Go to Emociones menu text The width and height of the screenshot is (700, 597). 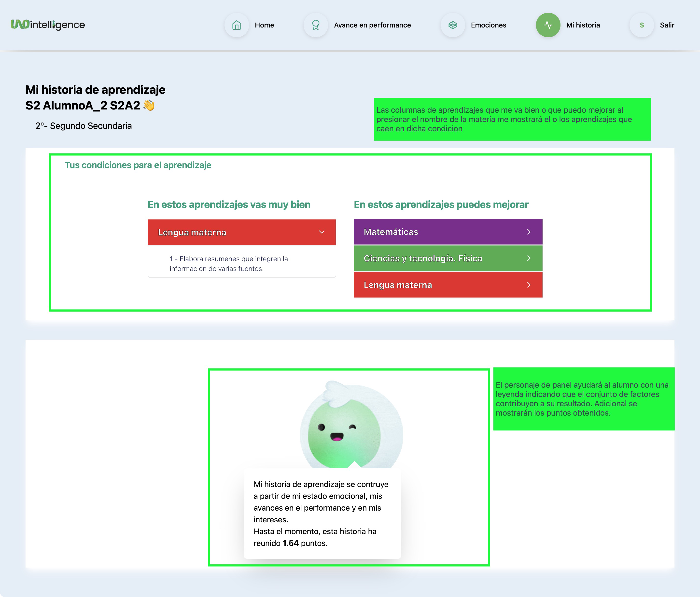tap(488, 25)
